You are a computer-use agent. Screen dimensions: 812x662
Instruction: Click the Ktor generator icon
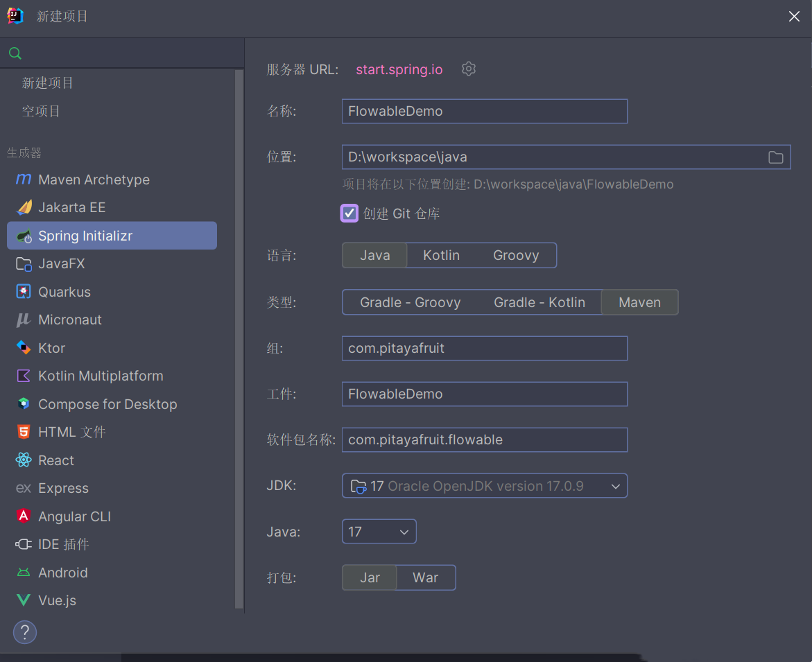coord(24,348)
